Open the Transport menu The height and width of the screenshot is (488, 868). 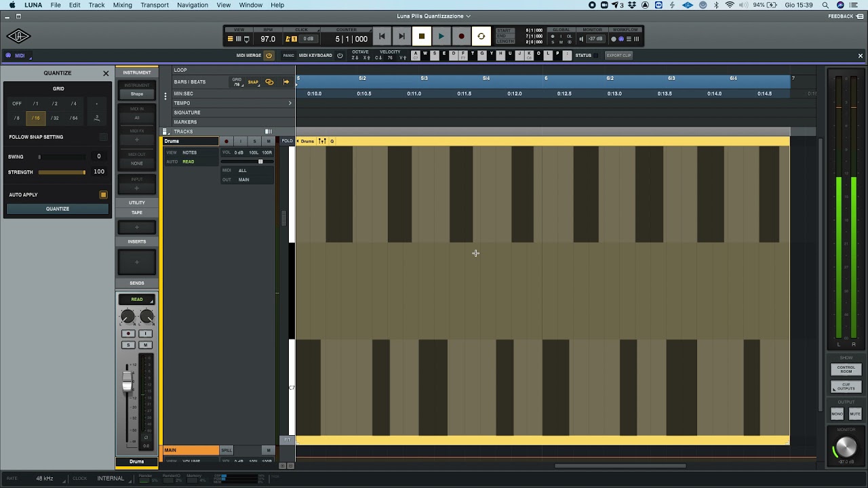coord(155,5)
